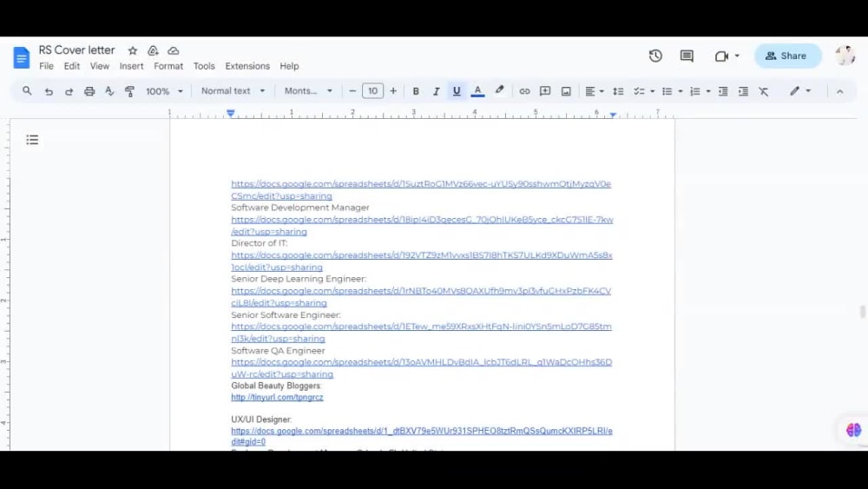Open spreadsheet link under Software Development Manager
Image resolution: width=868 pixels, height=489 pixels.
(x=422, y=226)
